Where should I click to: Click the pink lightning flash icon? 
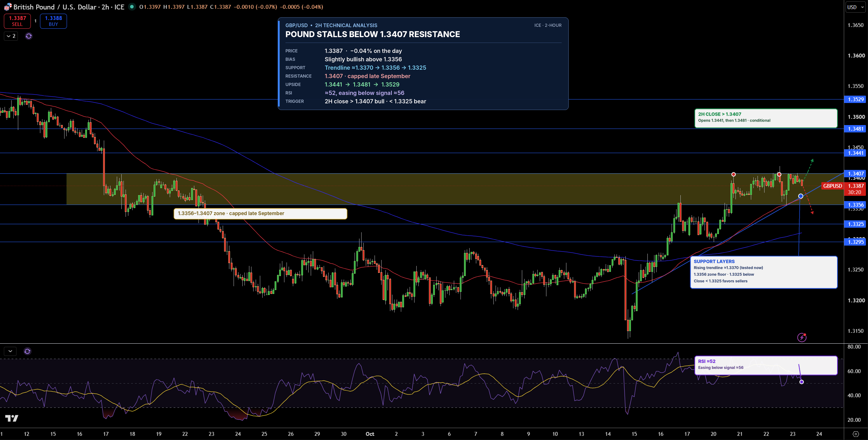[x=802, y=337]
